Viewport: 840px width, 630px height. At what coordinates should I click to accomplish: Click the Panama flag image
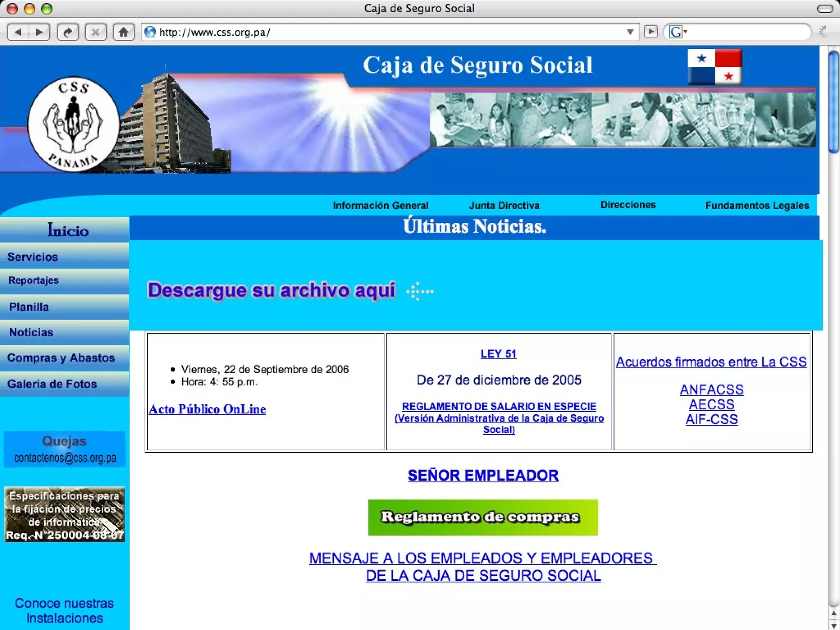click(x=715, y=67)
